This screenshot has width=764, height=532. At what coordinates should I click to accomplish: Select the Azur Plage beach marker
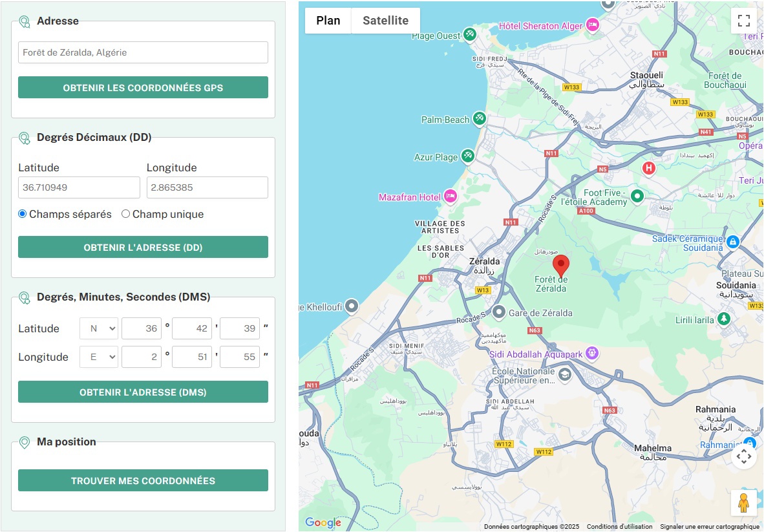click(468, 156)
